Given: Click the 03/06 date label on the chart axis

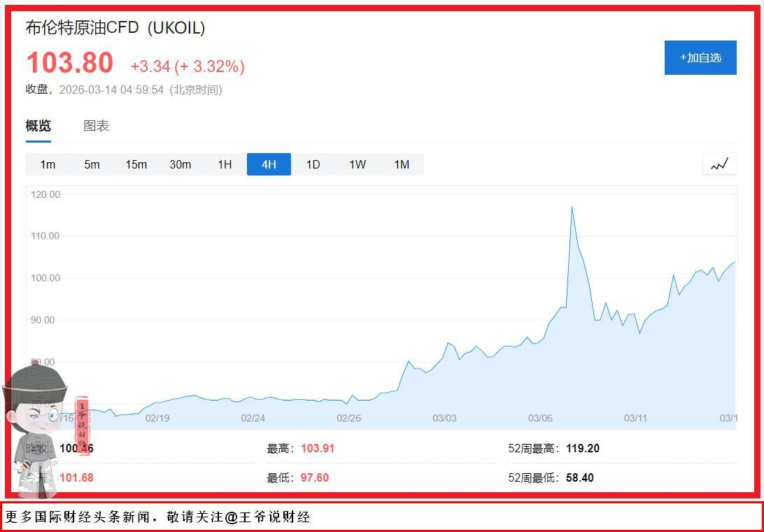Looking at the screenshot, I should 540,418.
